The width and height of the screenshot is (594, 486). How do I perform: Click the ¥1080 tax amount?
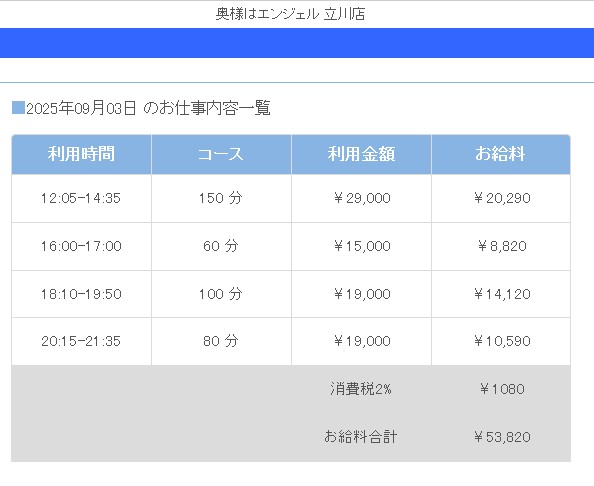pyautogui.click(x=502, y=389)
